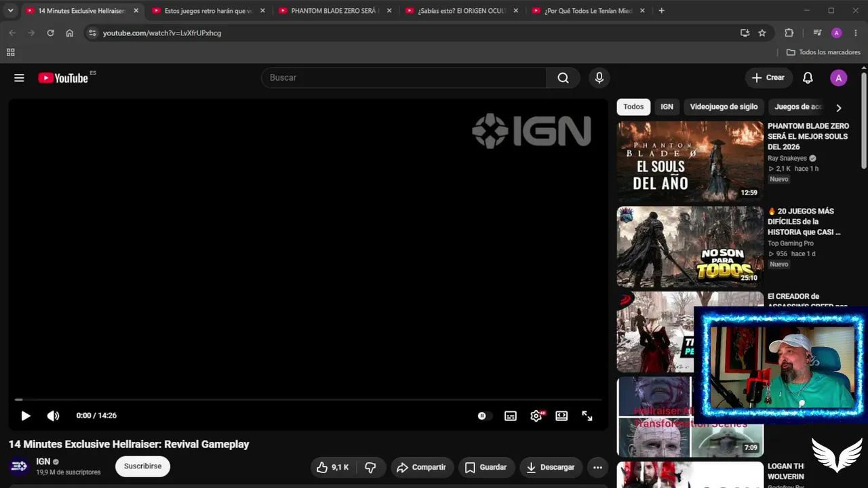Toggle subtitles in the video player
868x488 pixels.
pos(511,415)
